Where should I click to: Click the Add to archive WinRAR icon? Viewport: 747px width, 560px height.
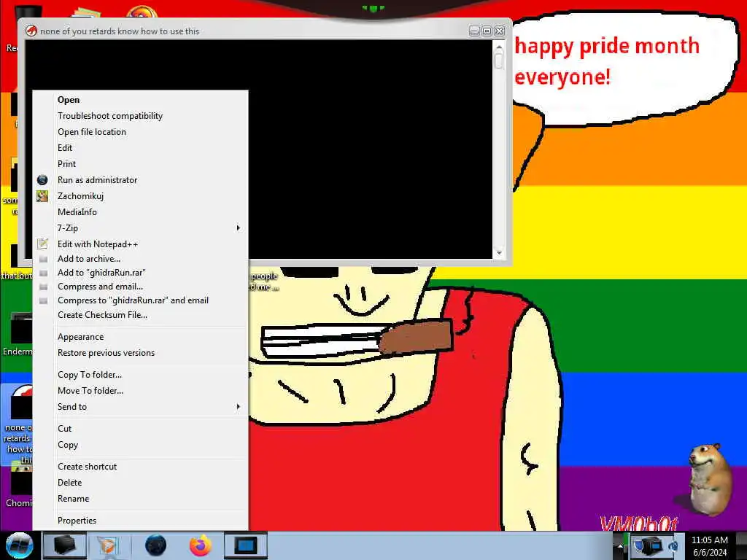[x=43, y=259]
